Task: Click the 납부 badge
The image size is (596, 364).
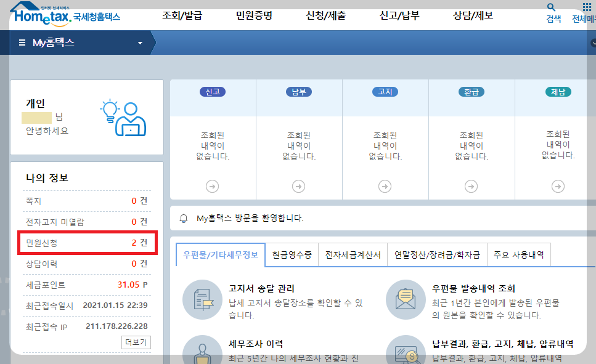Action: [x=299, y=92]
